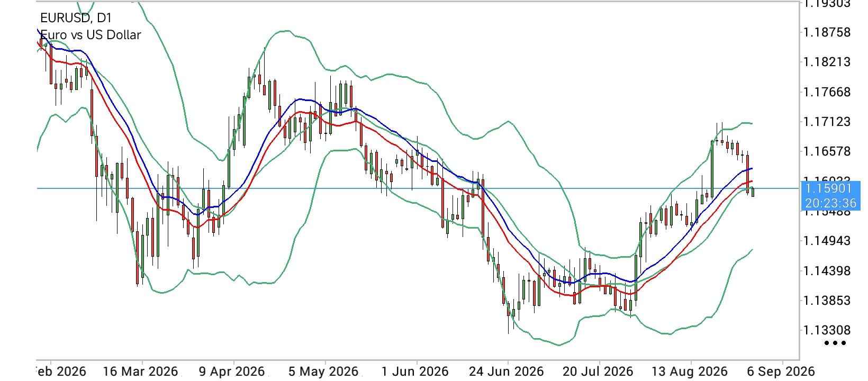
Task: Click date label 6 Sep 2026
Action: point(781,371)
